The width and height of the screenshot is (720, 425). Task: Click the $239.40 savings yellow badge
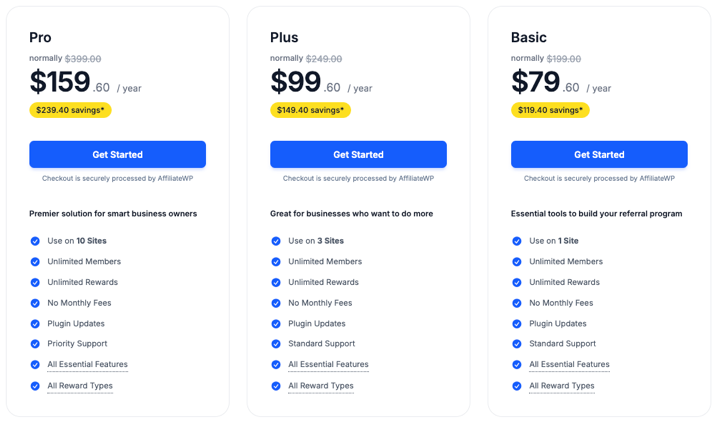click(70, 110)
